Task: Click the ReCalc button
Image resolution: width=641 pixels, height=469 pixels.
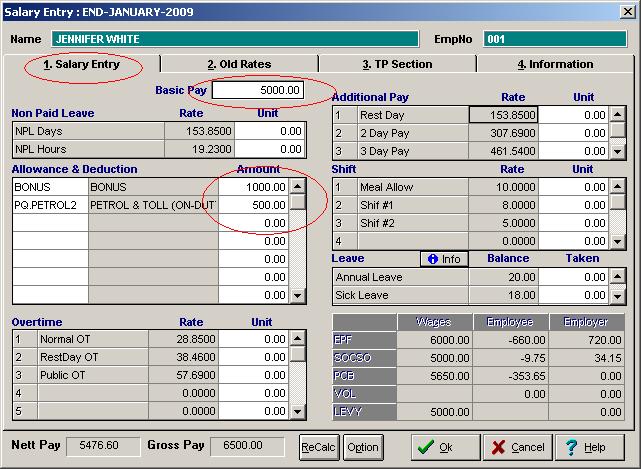Action: (319, 447)
